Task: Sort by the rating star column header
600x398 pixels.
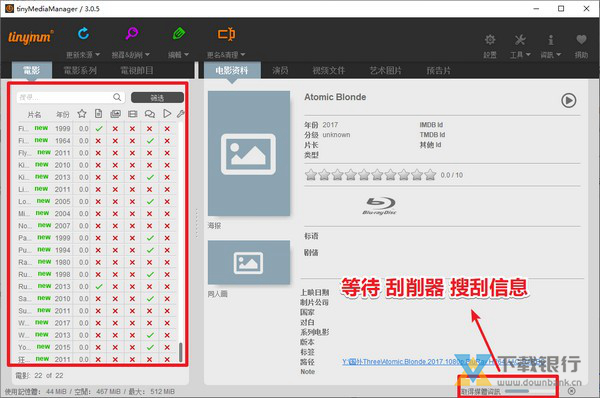Action: point(82,114)
